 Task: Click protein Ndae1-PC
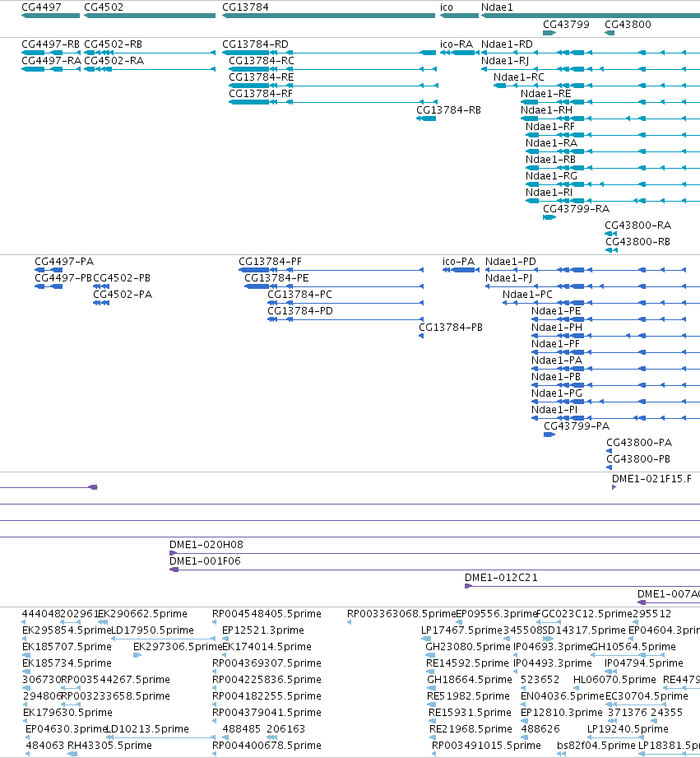(527, 295)
